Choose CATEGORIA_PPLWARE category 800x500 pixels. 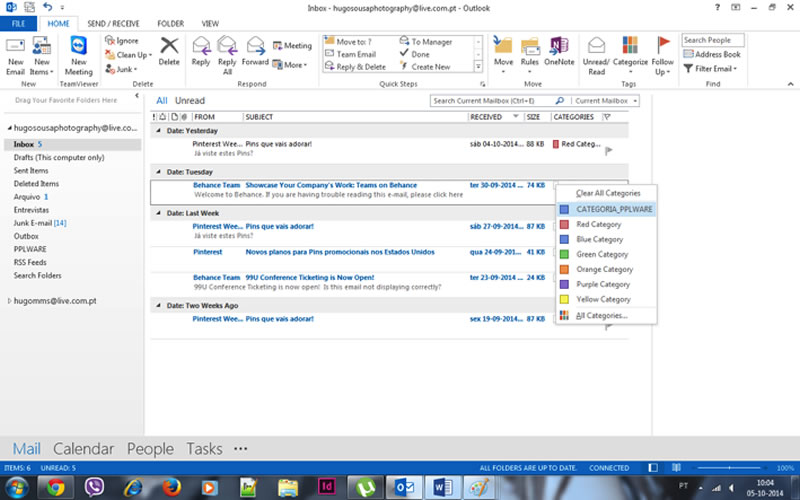coord(607,209)
